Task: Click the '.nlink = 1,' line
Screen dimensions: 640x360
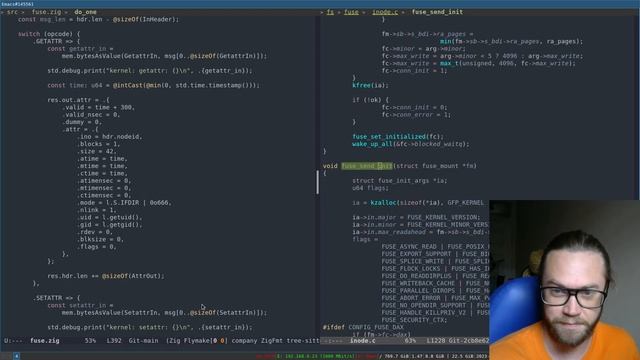Action: [x=97, y=210]
